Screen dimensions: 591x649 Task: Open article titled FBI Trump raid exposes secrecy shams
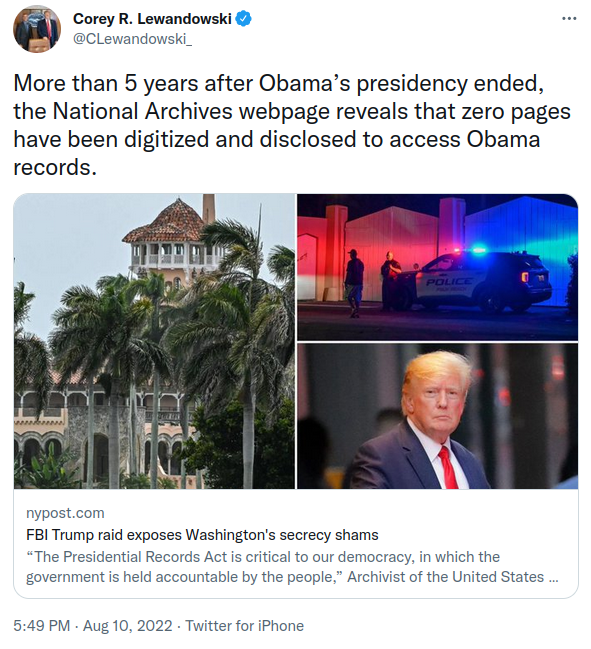pyautogui.click(x=202, y=535)
